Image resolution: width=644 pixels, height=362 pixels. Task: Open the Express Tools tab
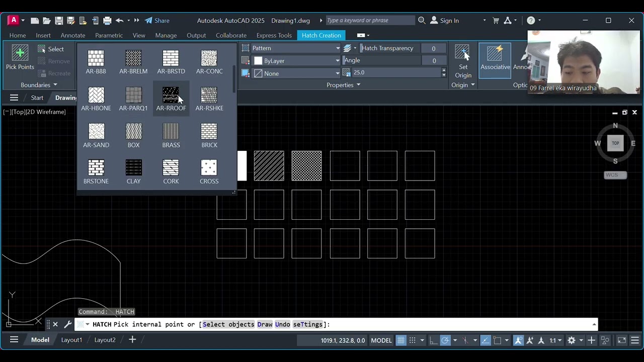(274, 35)
